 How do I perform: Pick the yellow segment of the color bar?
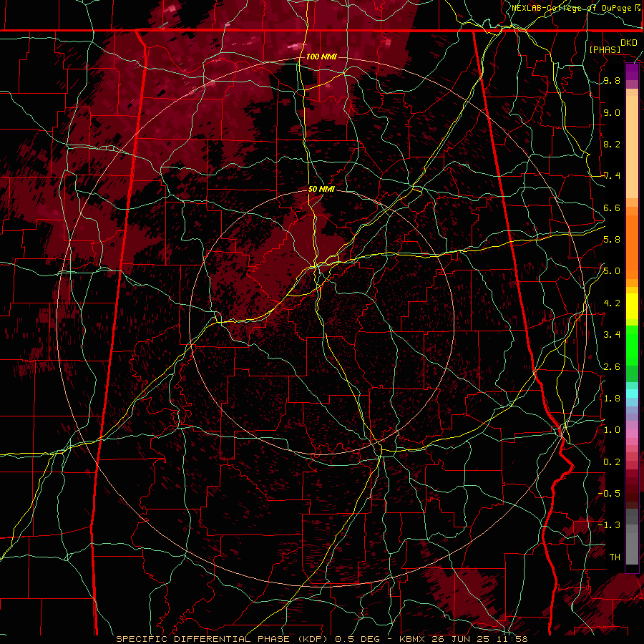[x=632, y=306]
